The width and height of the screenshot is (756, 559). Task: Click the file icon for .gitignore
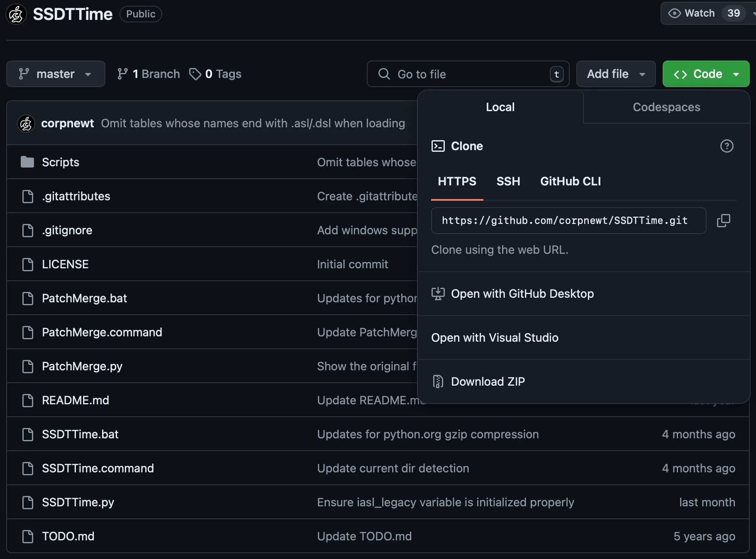click(x=28, y=230)
